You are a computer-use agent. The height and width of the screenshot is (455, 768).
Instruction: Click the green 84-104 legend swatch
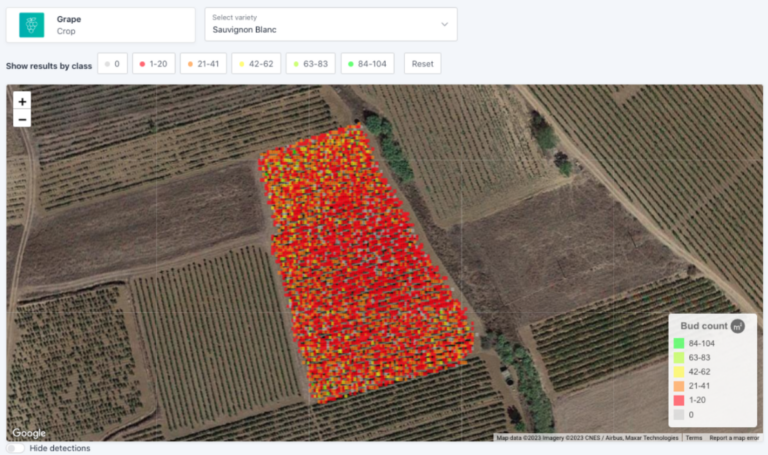click(x=678, y=344)
